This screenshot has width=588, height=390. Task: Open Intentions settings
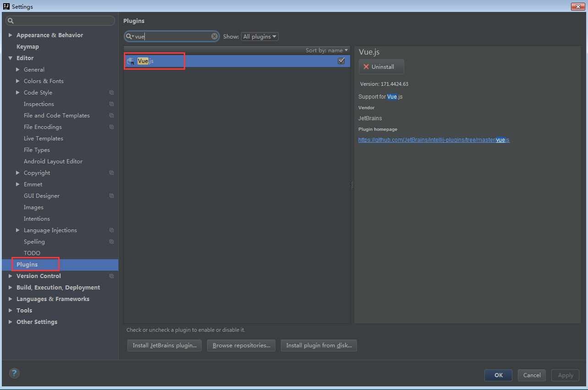pos(37,219)
